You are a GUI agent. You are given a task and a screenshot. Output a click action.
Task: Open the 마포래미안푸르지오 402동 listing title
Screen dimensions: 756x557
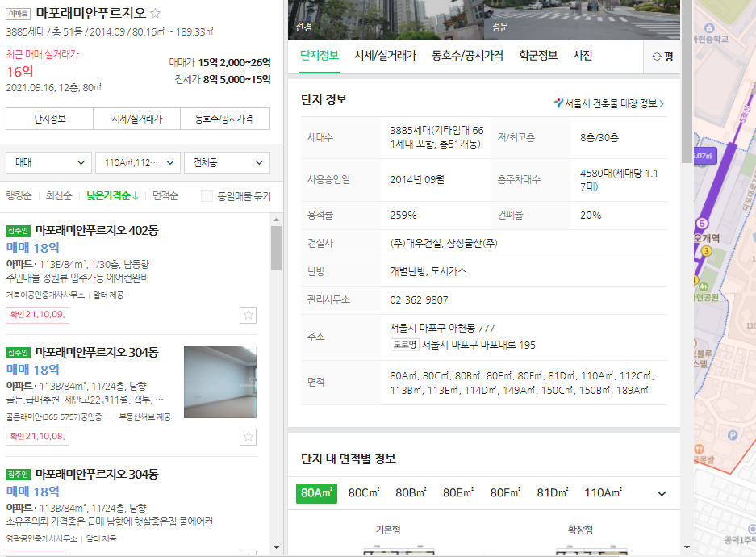pyautogui.click(x=97, y=231)
